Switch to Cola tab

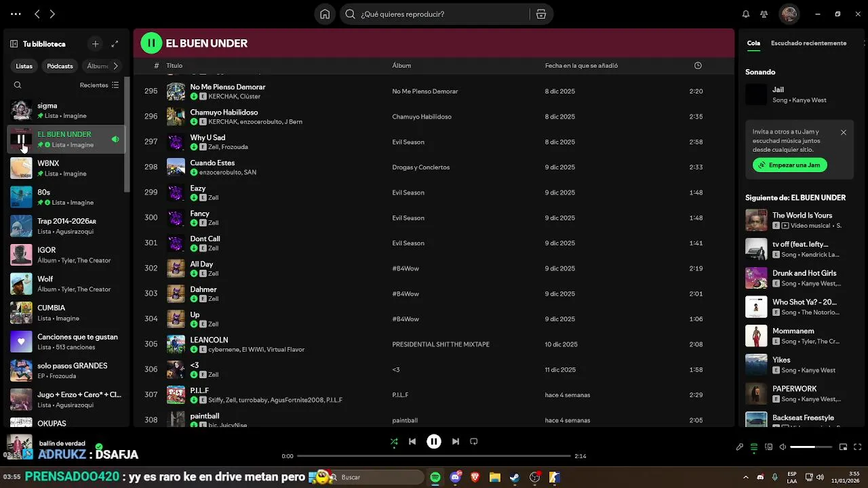point(753,43)
